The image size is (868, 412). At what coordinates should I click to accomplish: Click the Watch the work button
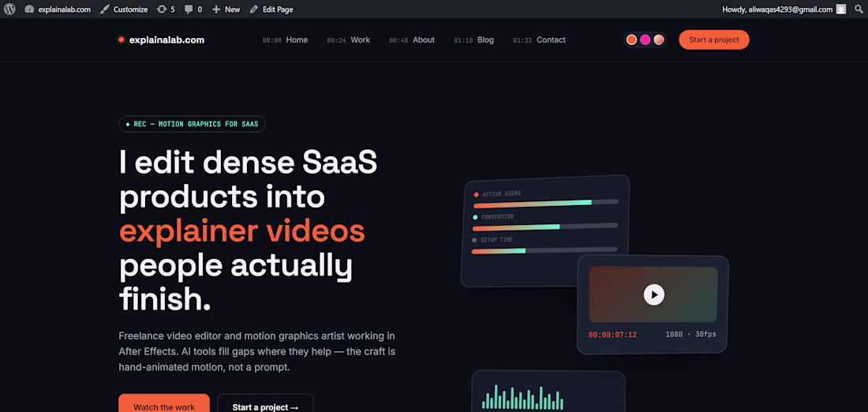pos(164,405)
